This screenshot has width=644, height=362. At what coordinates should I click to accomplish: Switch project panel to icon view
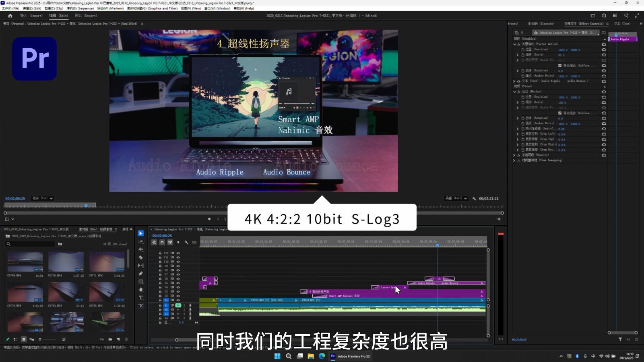click(24, 339)
